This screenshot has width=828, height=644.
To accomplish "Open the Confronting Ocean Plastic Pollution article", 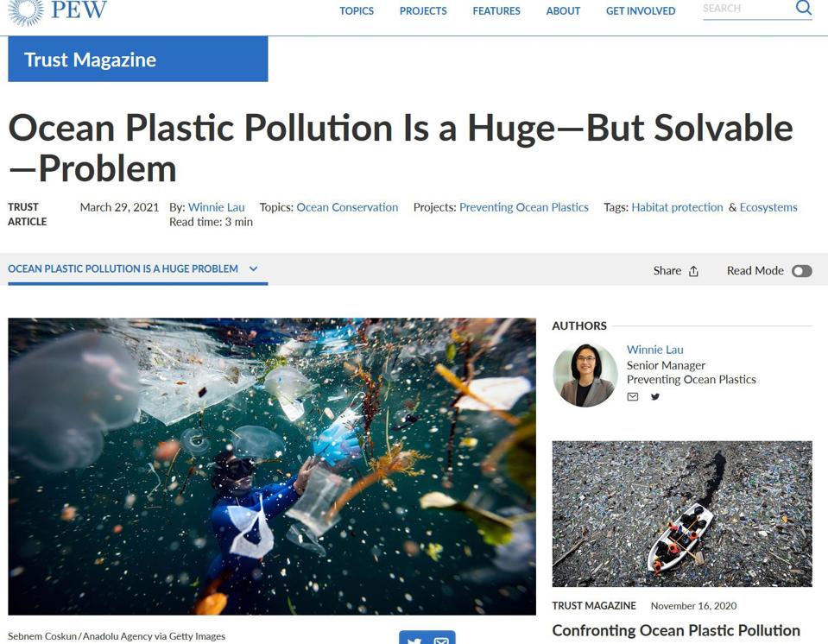I will coord(676,631).
